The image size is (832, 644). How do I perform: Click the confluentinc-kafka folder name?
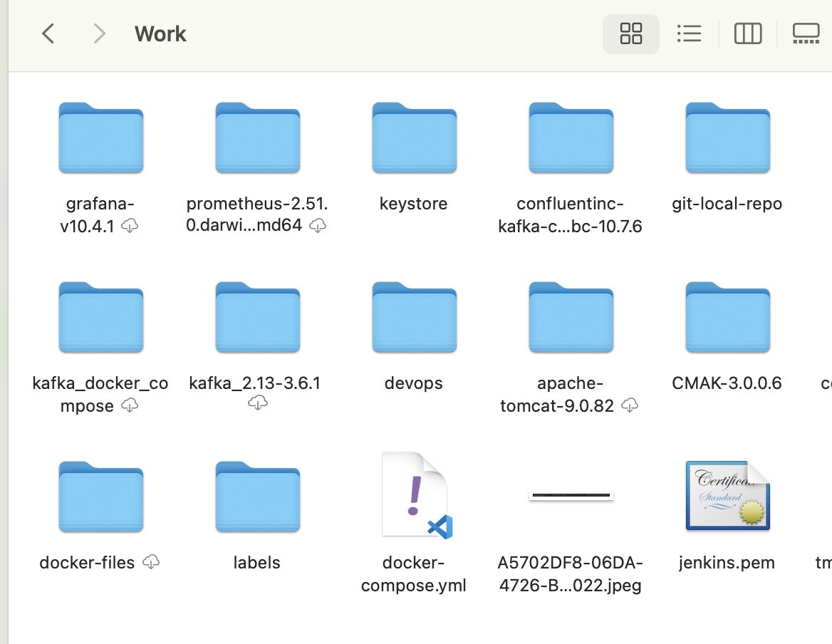point(571,215)
